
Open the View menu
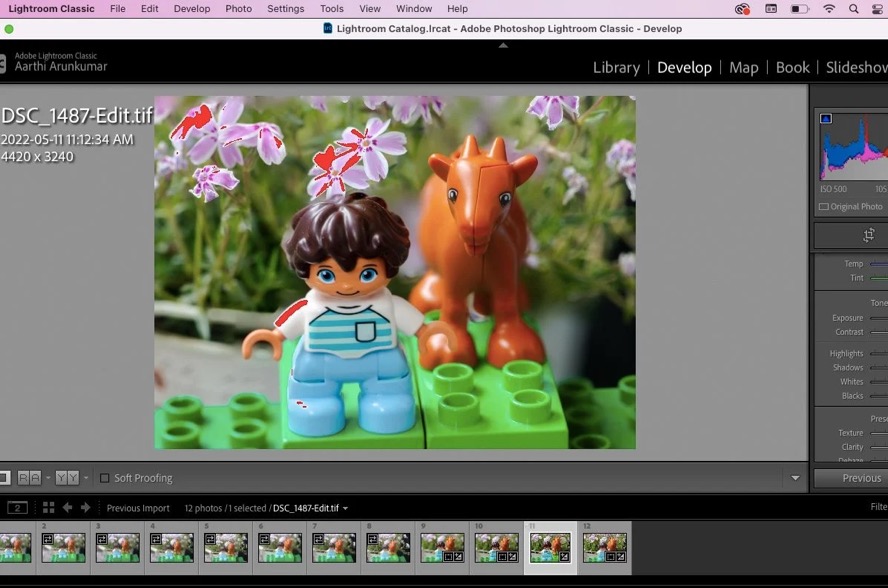[x=370, y=8]
